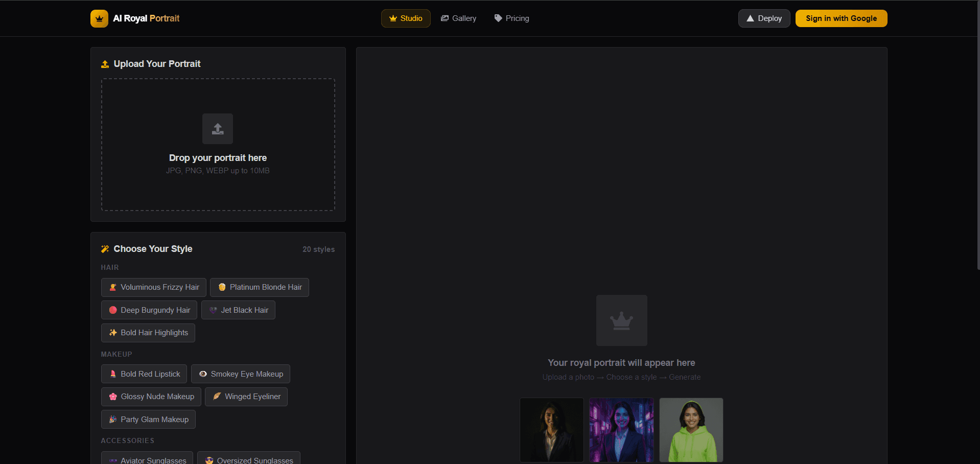This screenshot has width=980, height=464.
Task: Click the 20 styles count label
Action: click(x=318, y=249)
